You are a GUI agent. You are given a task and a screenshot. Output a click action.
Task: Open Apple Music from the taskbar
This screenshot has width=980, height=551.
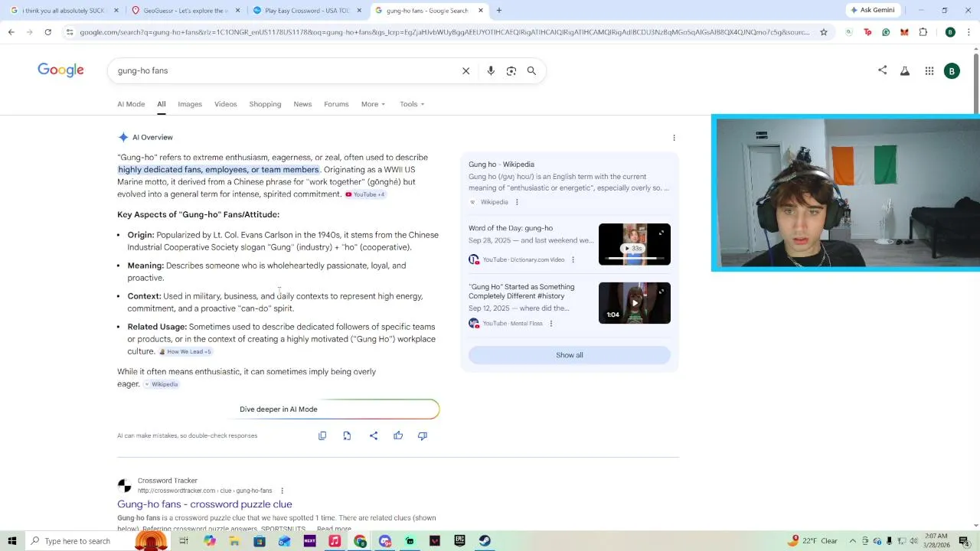pyautogui.click(x=335, y=541)
